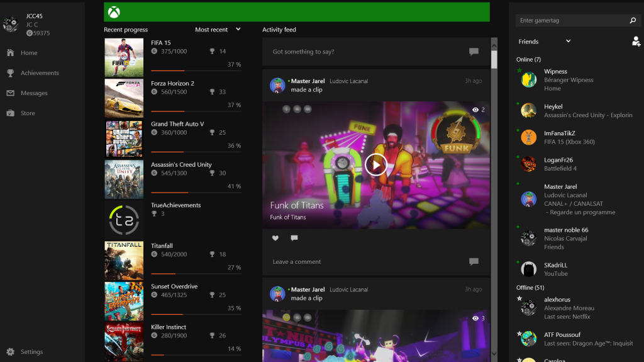Select Titanfall game title

(x=162, y=246)
